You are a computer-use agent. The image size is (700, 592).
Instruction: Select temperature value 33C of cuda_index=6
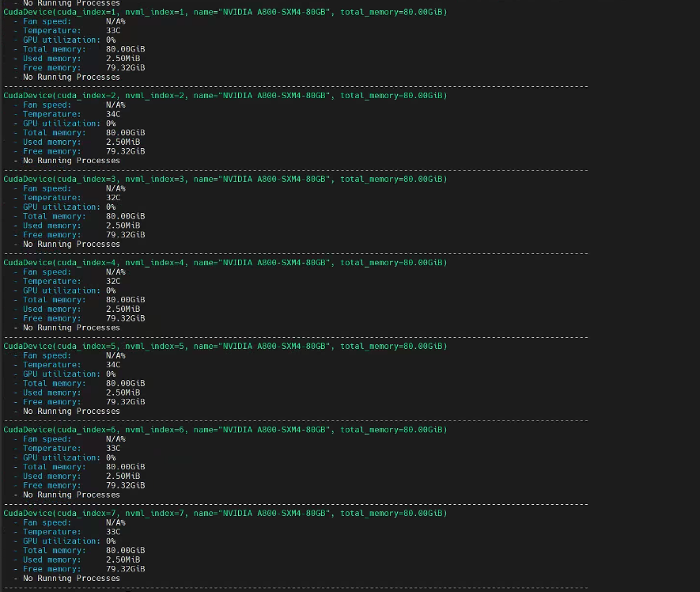113,449
